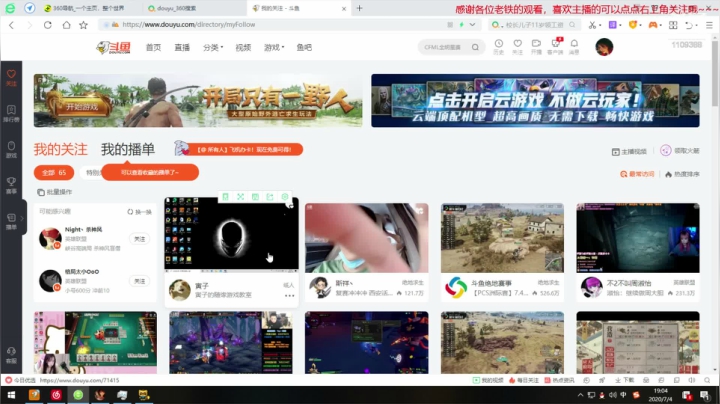Go to browser home page icon

pyautogui.click(x=66, y=25)
